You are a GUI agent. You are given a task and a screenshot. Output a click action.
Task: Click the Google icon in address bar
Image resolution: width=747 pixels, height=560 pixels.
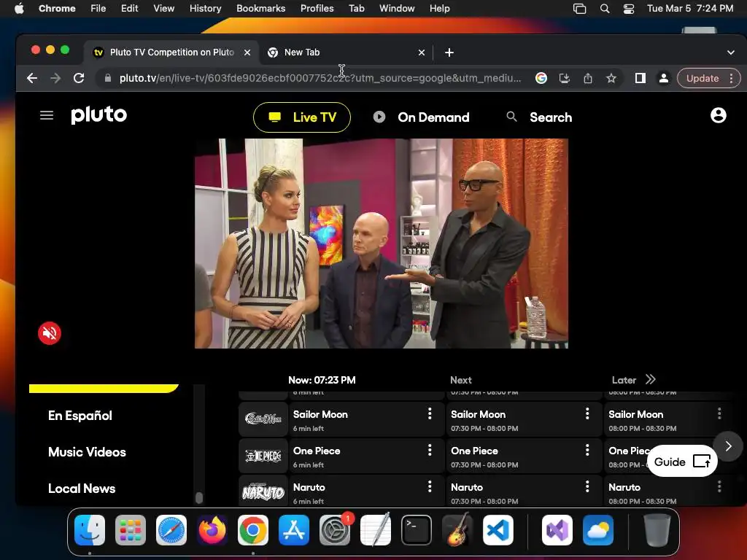pyautogui.click(x=541, y=78)
